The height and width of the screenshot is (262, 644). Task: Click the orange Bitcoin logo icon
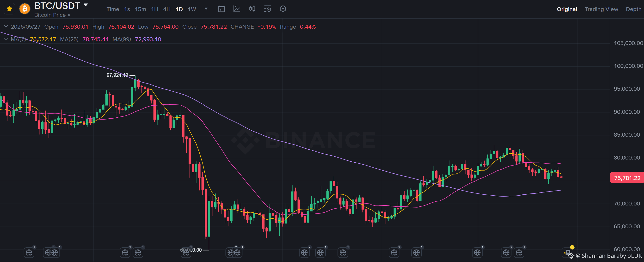coord(25,9)
